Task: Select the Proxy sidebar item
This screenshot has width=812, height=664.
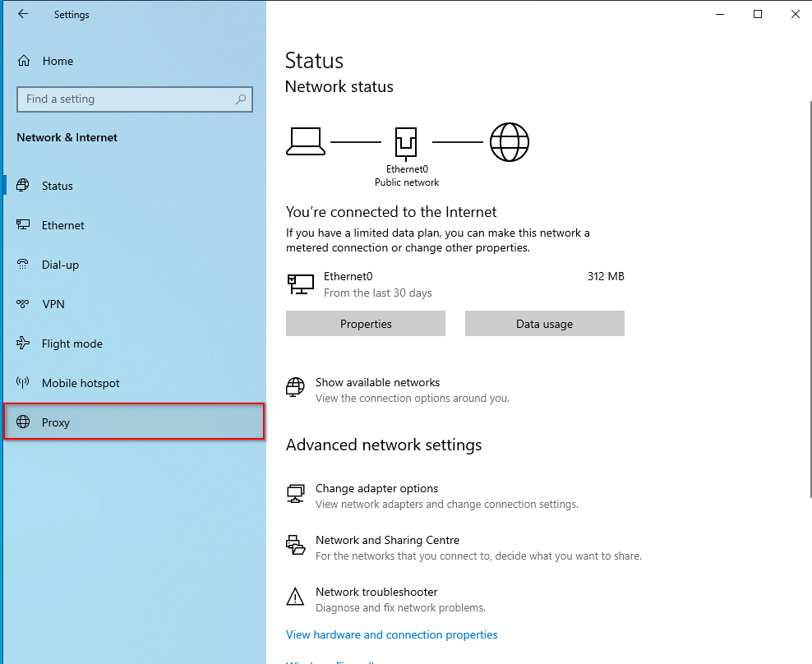Action: [x=56, y=422]
